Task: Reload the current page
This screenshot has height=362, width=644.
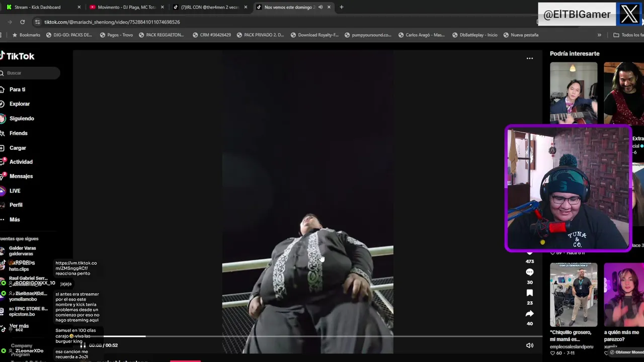Action: point(22,22)
